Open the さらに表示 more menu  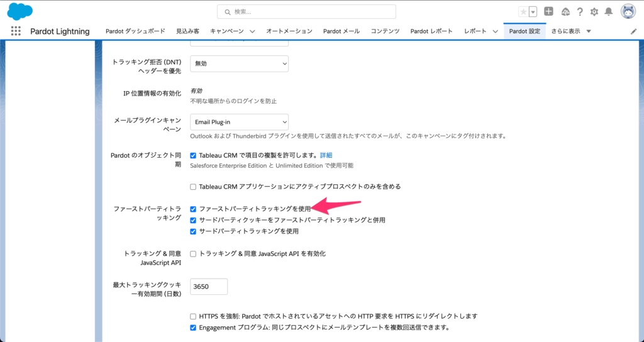(x=571, y=31)
